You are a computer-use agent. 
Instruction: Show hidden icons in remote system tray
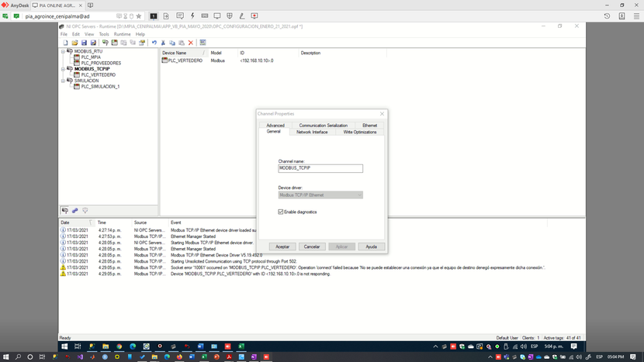pyautogui.click(x=435, y=346)
